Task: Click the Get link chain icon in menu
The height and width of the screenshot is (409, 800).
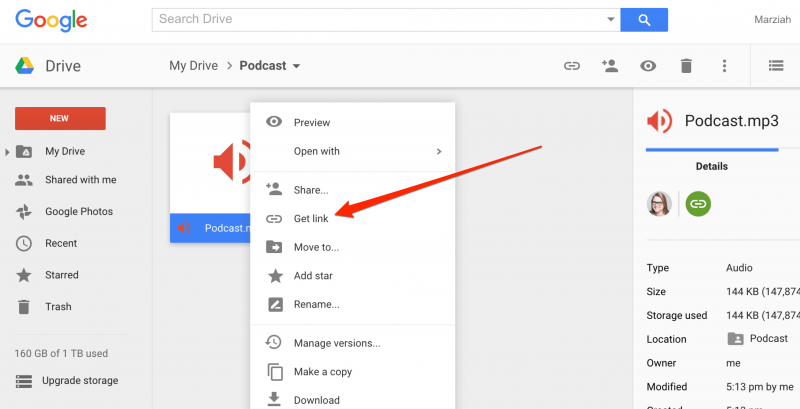Action: click(x=274, y=219)
